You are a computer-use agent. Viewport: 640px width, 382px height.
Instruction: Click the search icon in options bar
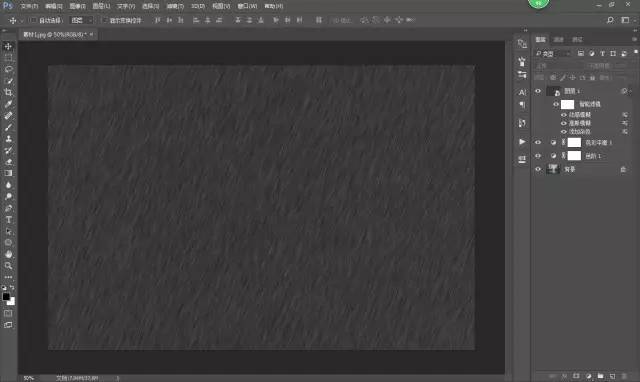tap(610, 20)
